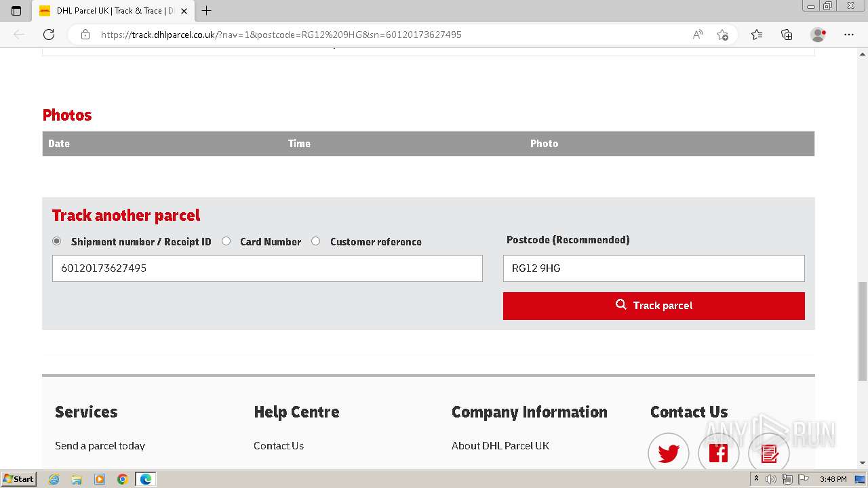Open a new browser tab
Image resolution: width=868 pixels, height=488 pixels.
[x=207, y=11]
